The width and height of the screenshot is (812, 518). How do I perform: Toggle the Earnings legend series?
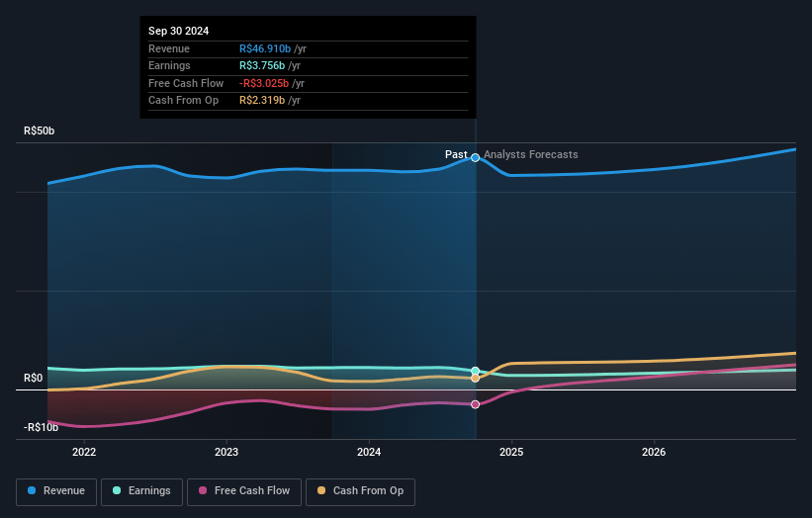[x=141, y=491]
